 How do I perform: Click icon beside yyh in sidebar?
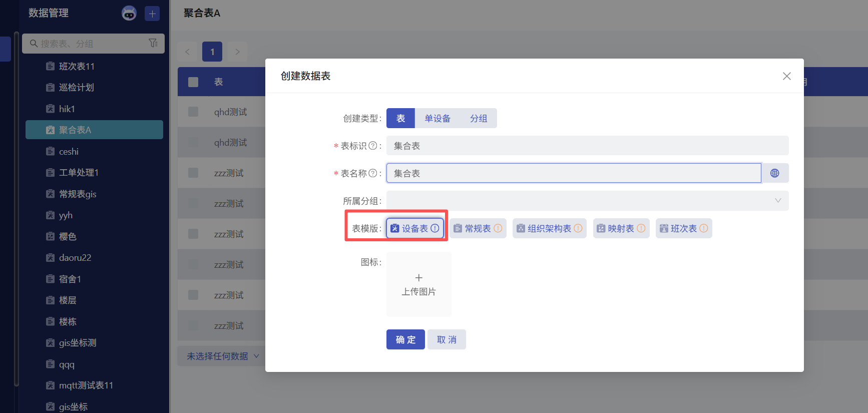[x=50, y=215]
